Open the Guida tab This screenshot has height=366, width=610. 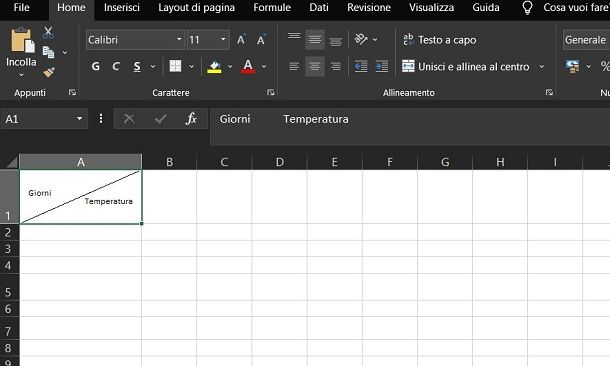click(486, 7)
